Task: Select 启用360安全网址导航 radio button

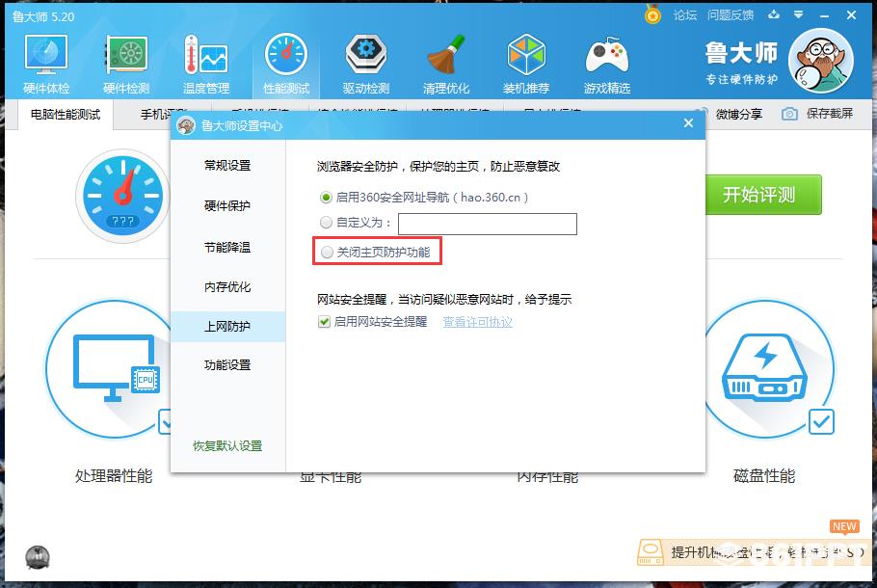Action: (326, 197)
